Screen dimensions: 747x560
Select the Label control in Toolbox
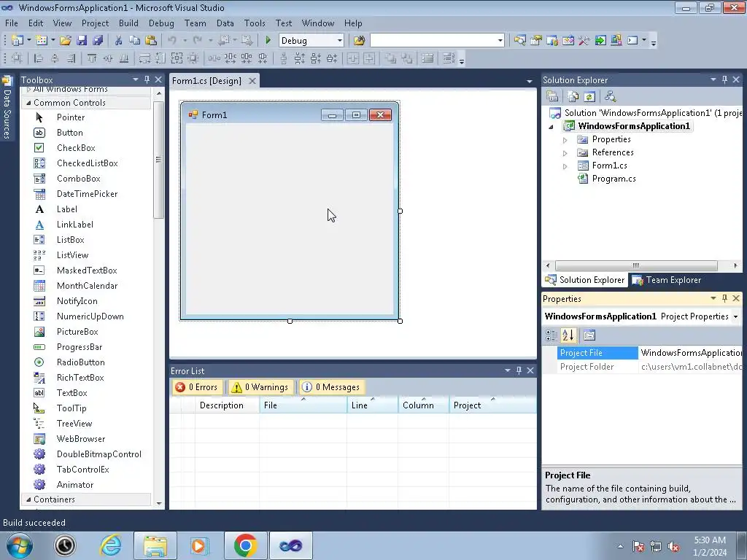pos(66,209)
